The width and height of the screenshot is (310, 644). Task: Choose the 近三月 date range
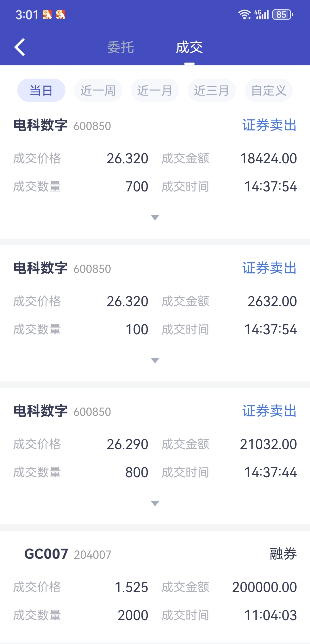(212, 90)
